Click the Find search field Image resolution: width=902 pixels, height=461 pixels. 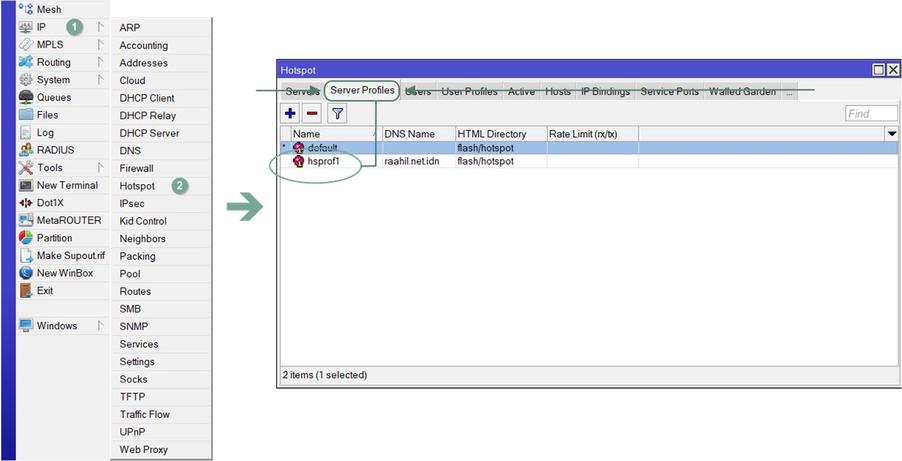[871, 114]
